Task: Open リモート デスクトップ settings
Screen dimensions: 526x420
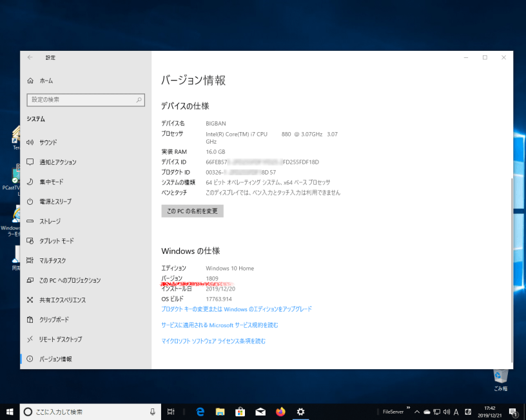Action: tap(86, 339)
